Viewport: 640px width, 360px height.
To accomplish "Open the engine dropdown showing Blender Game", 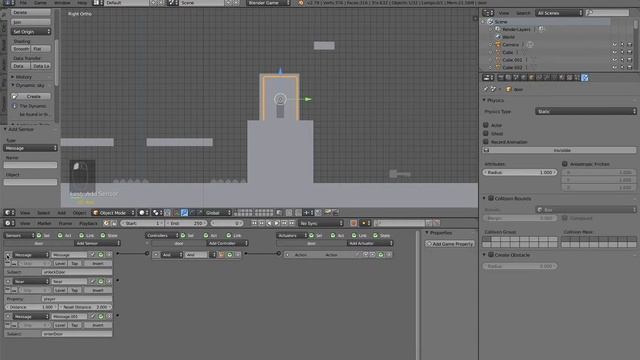I will pos(269,2).
